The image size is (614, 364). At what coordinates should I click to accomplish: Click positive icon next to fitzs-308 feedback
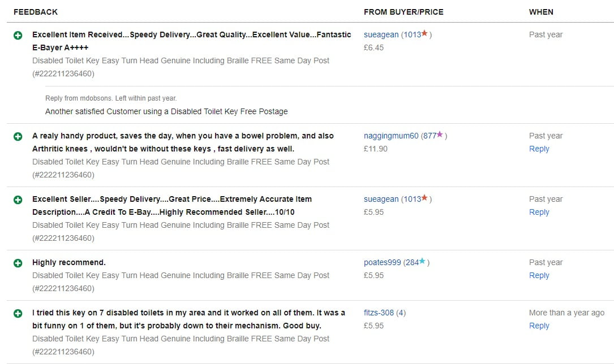click(18, 313)
